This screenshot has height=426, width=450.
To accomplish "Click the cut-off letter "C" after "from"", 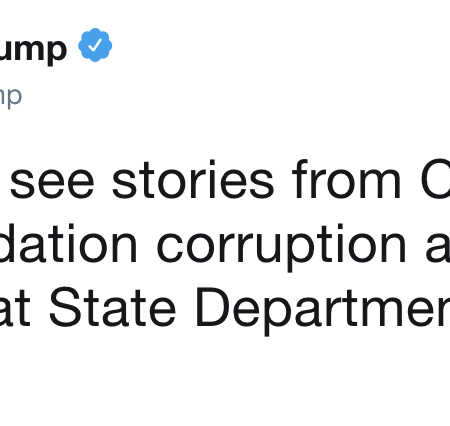I will point(436,180).
